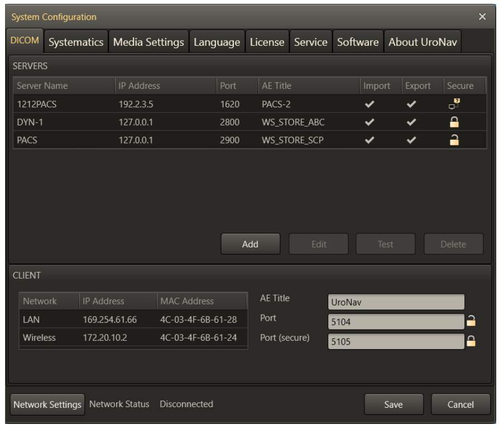Click the unknown-security icon for 1212PACS
The width and height of the screenshot is (504, 439).
454,104
